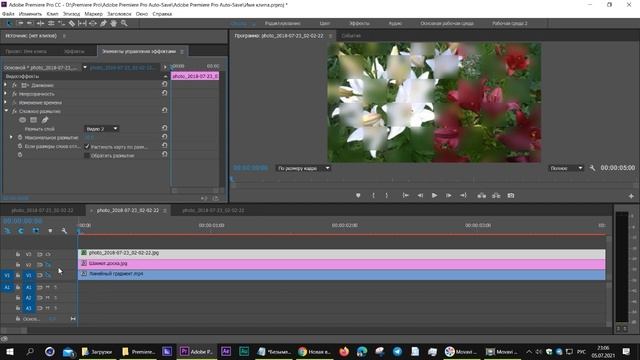Open the Эпизод menu

pyautogui.click(x=71, y=14)
